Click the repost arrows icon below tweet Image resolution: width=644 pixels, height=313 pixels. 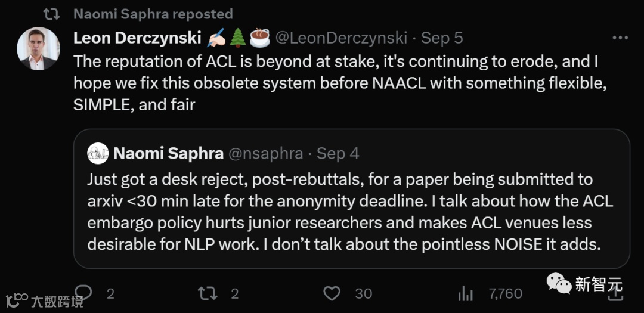click(208, 293)
